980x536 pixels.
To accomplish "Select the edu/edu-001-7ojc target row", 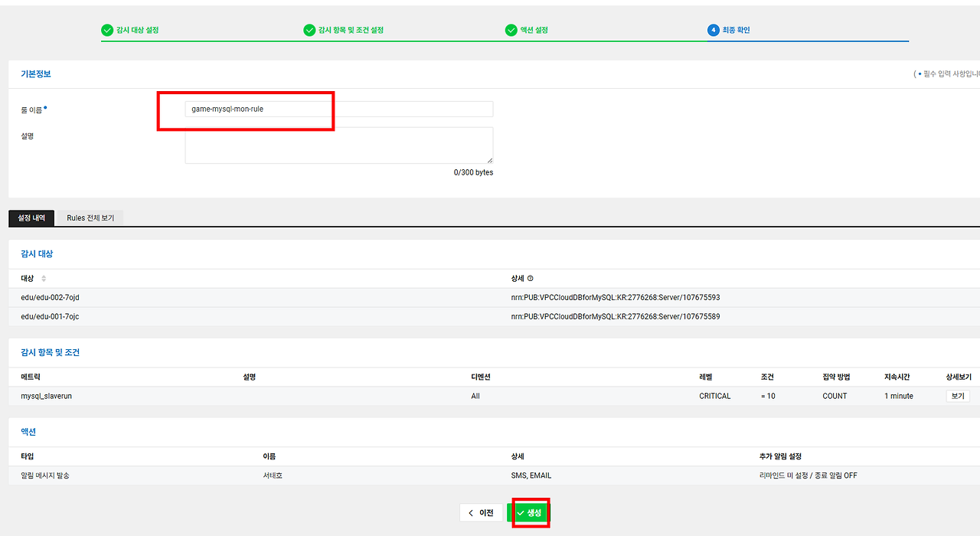I will (x=494, y=316).
